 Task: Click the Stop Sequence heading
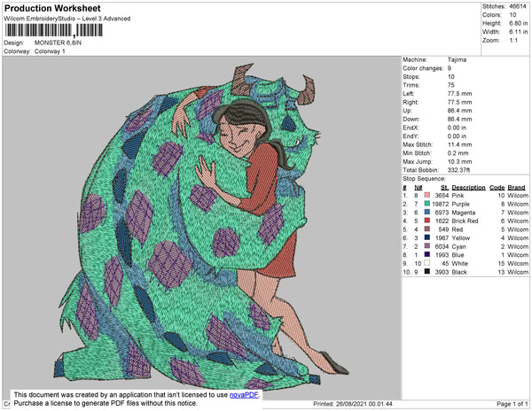click(424, 179)
